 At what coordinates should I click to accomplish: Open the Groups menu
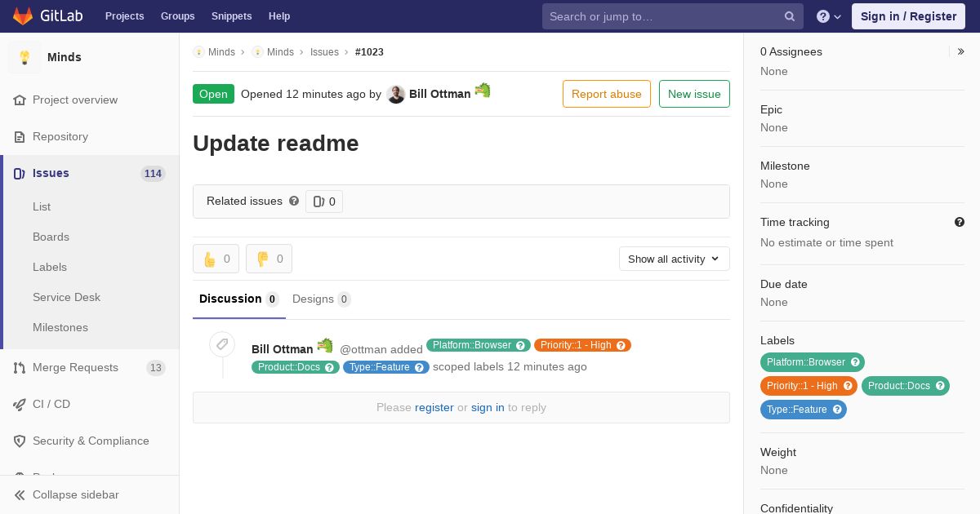(x=178, y=16)
